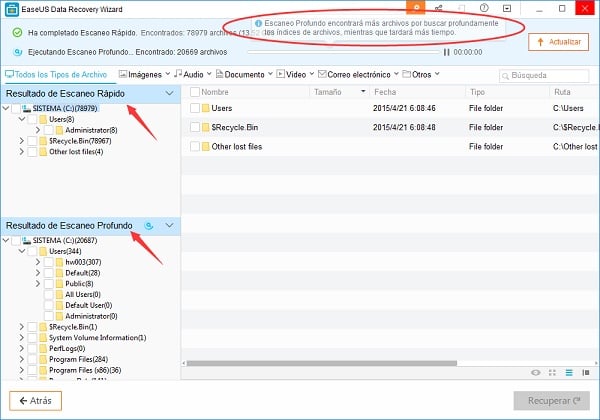Check the $Recycle.Bin row checkbox in file list
600x420 pixels.
point(195,127)
